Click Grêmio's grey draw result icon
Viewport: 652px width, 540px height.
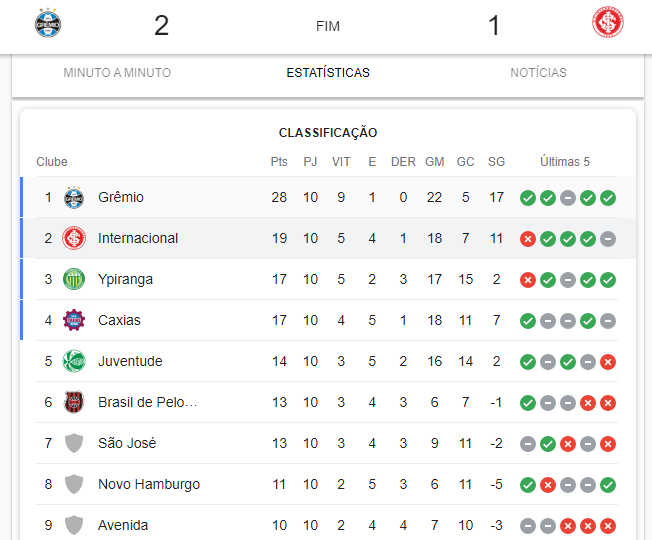coord(568,198)
